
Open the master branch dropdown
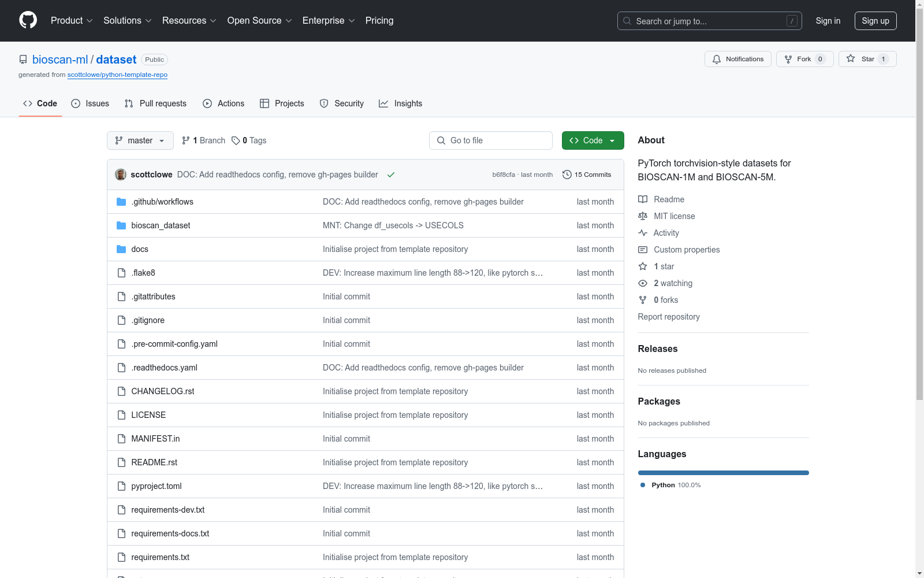tap(140, 140)
